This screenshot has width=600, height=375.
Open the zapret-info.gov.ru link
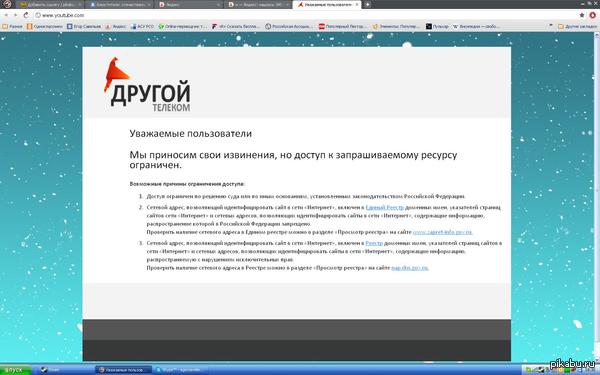tap(443, 232)
